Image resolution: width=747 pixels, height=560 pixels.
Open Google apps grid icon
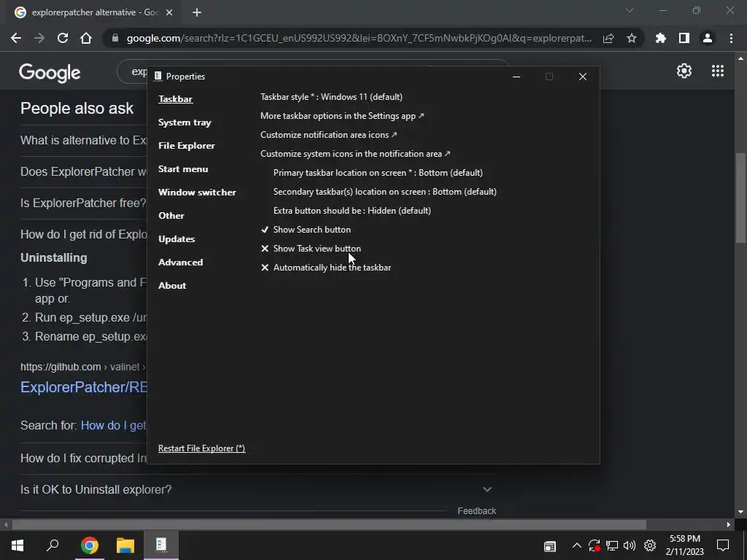coord(718,71)
